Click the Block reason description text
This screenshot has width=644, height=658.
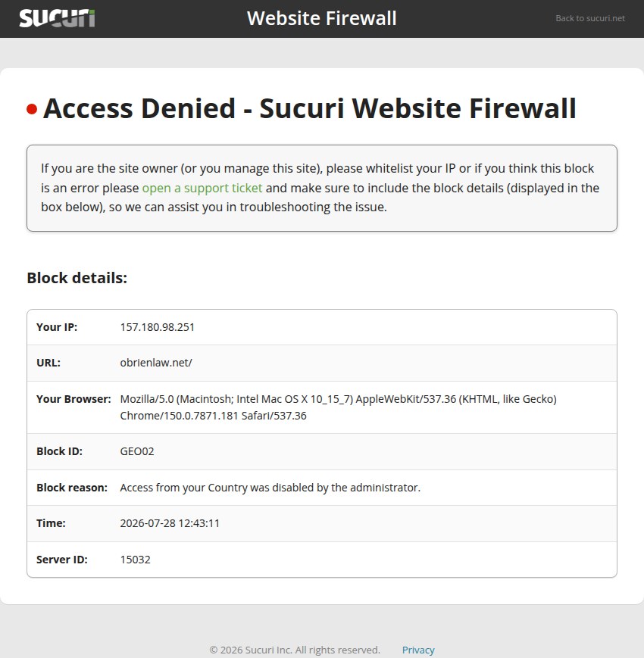click(x=270, y=487)
